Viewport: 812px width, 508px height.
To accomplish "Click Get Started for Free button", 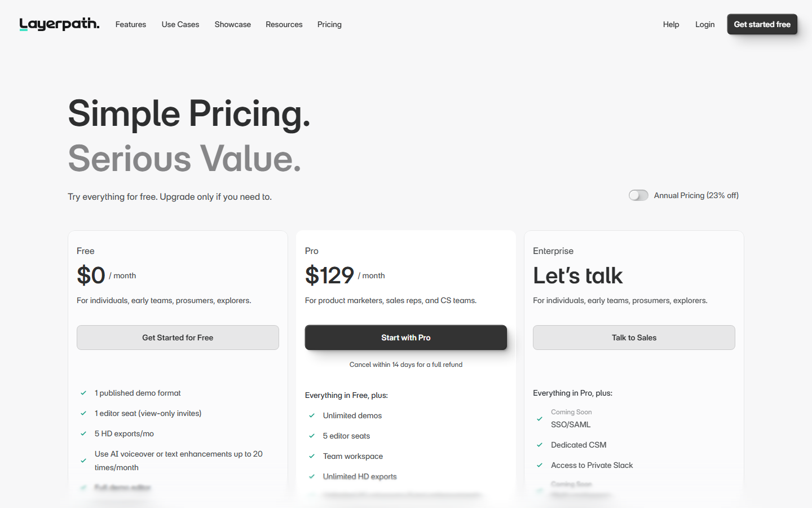I will 178,338.
